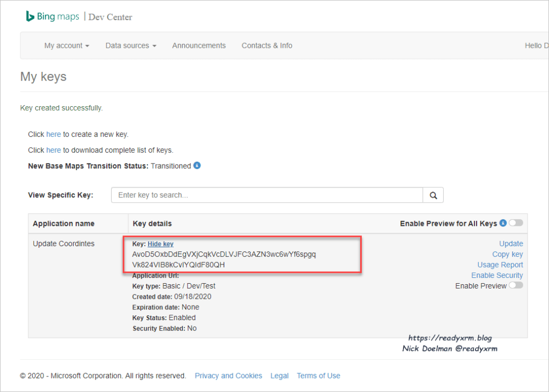Image resolution: width=549 pixels, height=392 pixels.
Task: Toggle Enable Preview for All Keys switch
Action: point(516,223)
